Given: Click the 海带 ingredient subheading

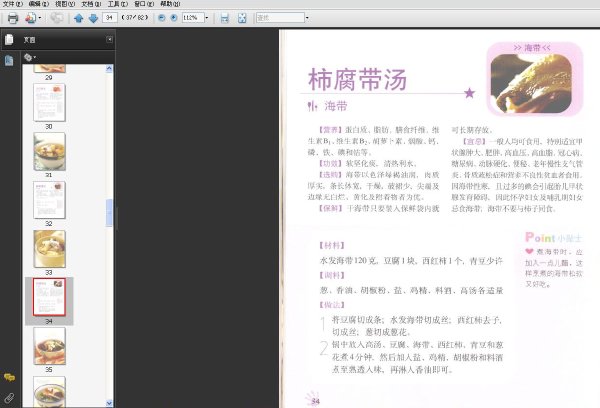Looking at the screenshot, I should (x=336, y=106).
